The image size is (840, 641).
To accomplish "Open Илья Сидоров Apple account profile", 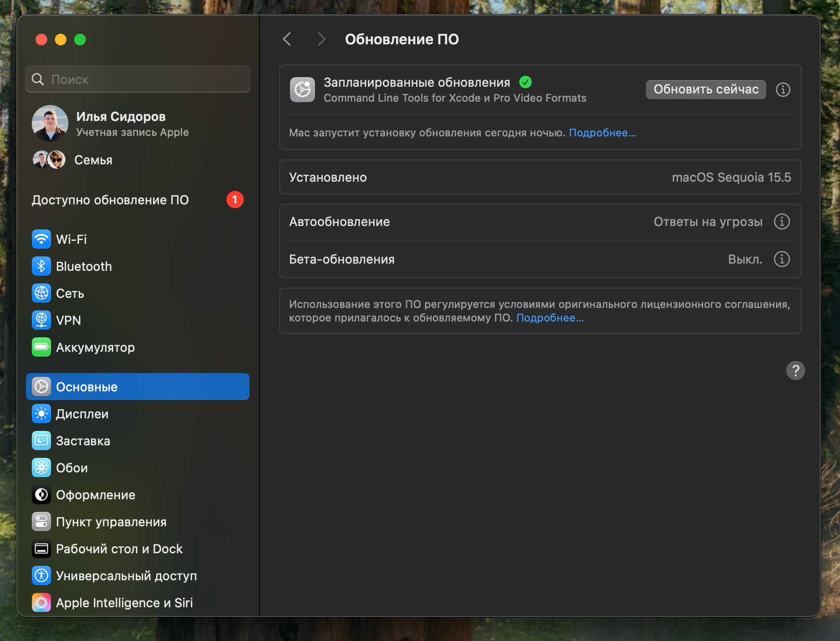I will [120, 123].
